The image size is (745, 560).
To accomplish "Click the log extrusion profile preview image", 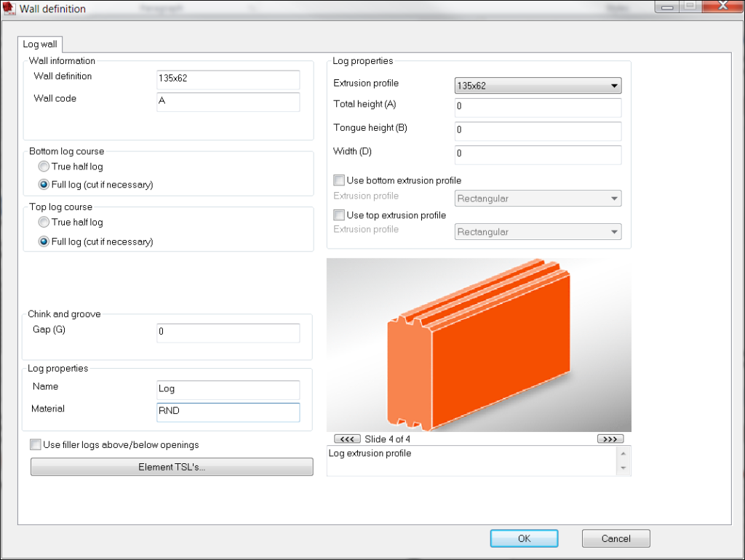I will [479, 345].
